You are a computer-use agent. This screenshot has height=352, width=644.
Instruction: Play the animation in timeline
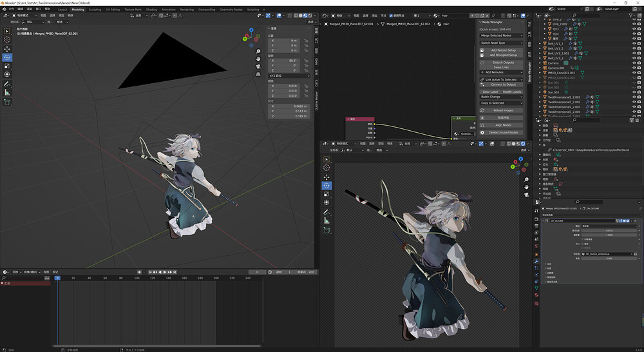coord(165,272)
